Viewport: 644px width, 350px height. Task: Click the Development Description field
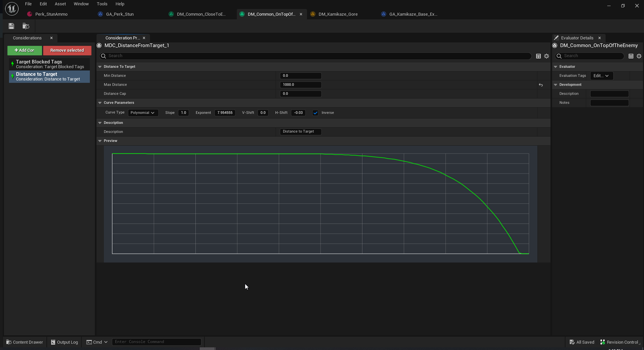(609, 94)
